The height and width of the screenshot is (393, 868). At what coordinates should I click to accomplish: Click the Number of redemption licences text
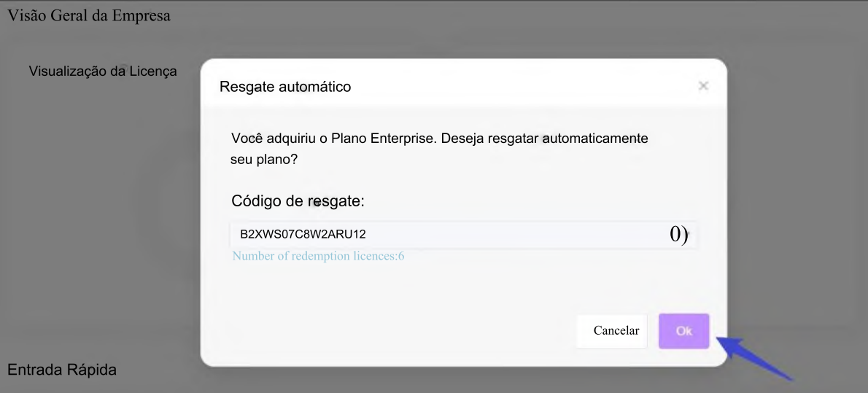pos(318,257)
